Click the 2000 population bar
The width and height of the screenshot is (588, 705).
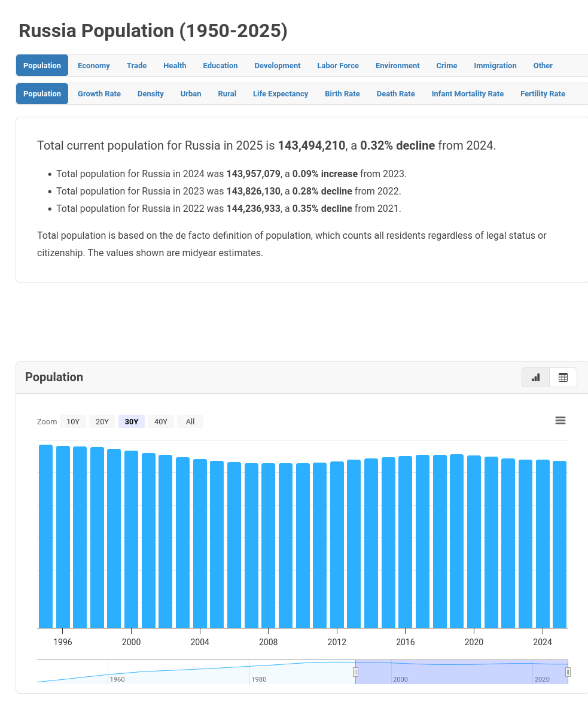[131, 539]
